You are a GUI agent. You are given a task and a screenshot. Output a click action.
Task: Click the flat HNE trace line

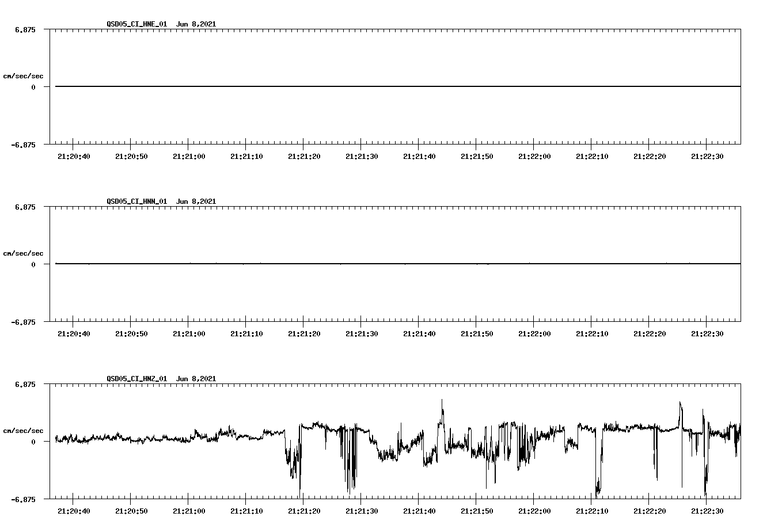point(398,86)
